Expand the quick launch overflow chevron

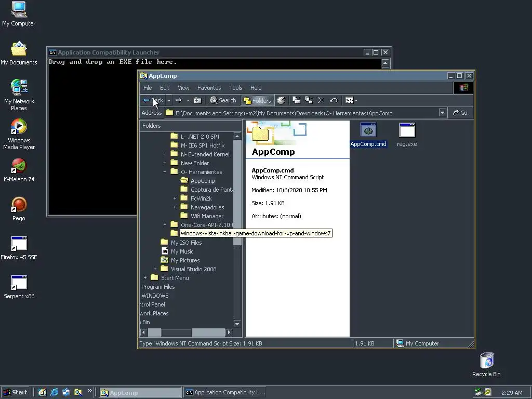tap(89, 391)
